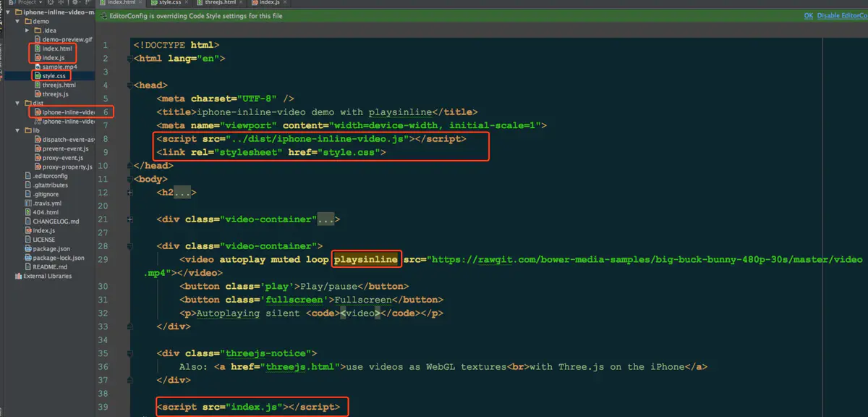Place cursor on the playsinline attribute

(365, 259)
